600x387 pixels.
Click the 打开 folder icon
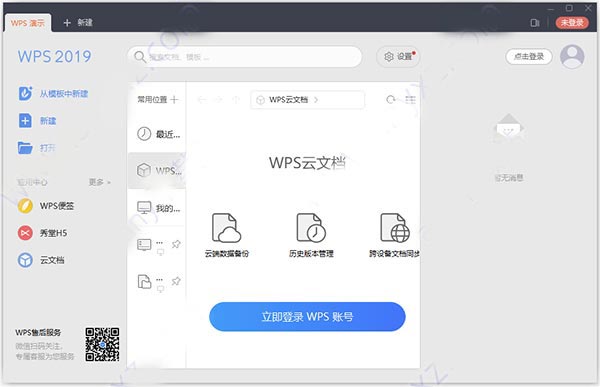coord(25,147)
